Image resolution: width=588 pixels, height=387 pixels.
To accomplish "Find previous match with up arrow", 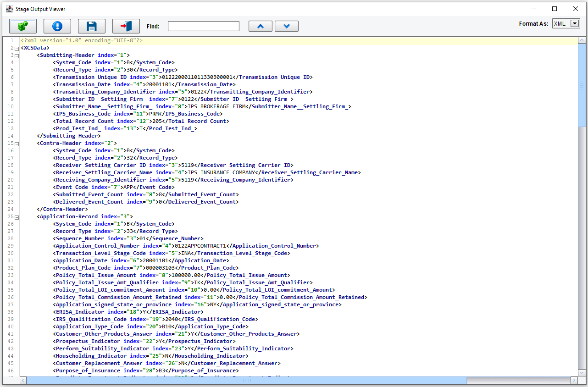I will click(x=261, y=26).
